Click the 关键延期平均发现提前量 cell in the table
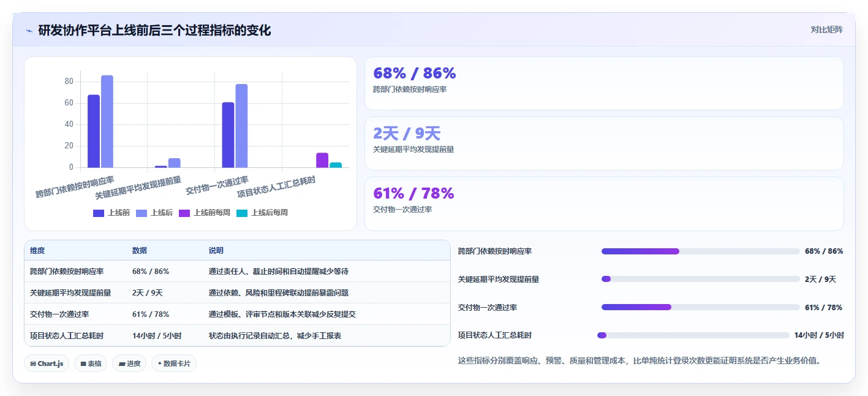 coord(70,292)
